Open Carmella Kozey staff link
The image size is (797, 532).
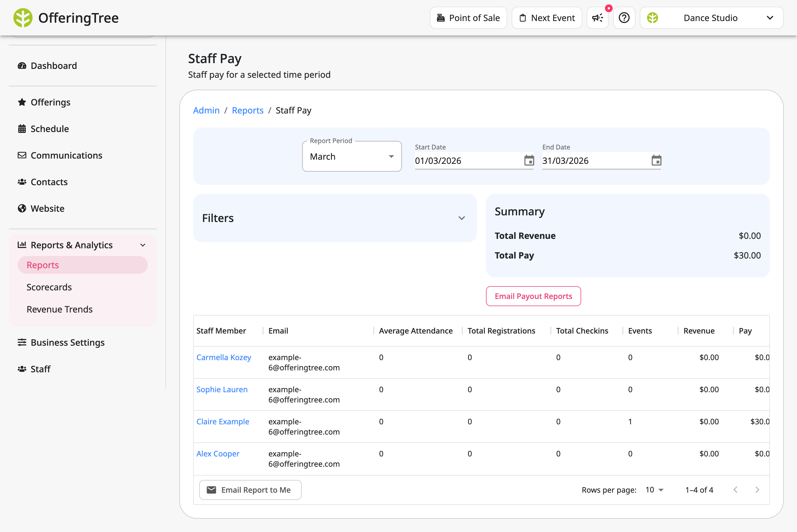pos(224,357)
